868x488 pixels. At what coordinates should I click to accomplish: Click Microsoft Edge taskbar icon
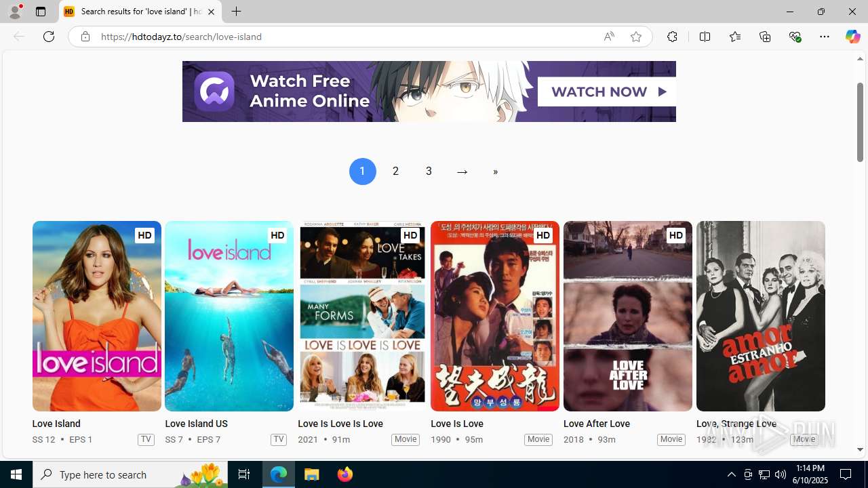click(x=279, y=474)
